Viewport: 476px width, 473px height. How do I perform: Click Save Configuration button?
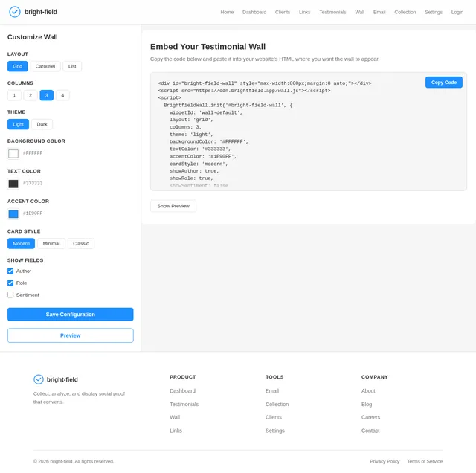[71, 315]
